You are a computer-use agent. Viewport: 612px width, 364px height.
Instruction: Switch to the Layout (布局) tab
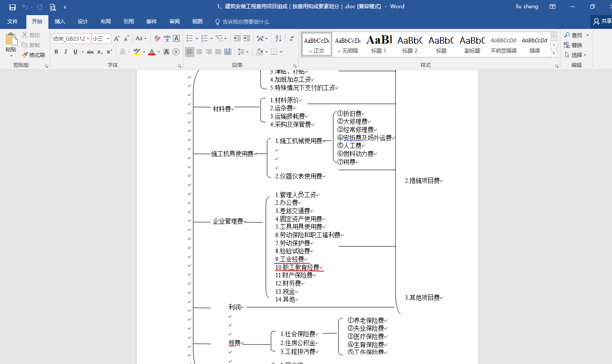click(105, 22)
